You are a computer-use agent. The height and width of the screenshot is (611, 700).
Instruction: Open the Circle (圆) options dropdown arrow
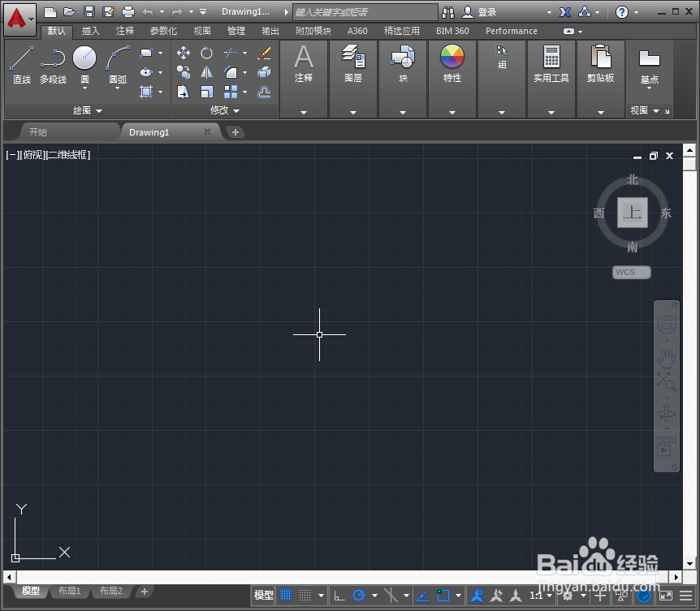84,88
